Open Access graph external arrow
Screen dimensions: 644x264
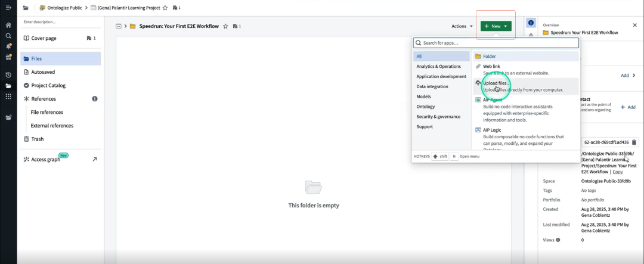95,159
